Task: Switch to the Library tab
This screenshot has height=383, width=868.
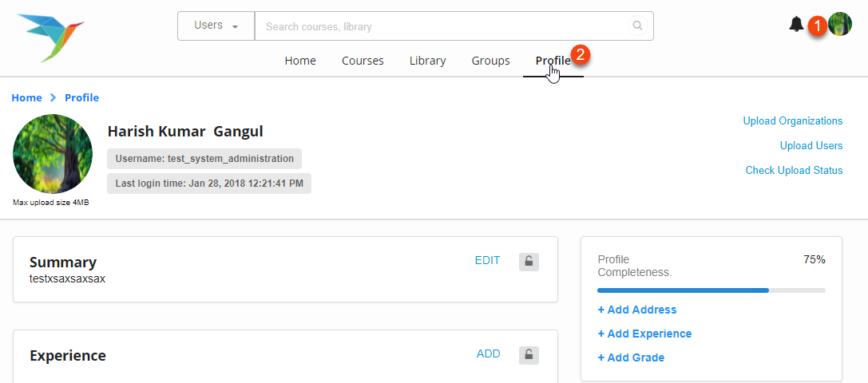Action: click(427, 61)
